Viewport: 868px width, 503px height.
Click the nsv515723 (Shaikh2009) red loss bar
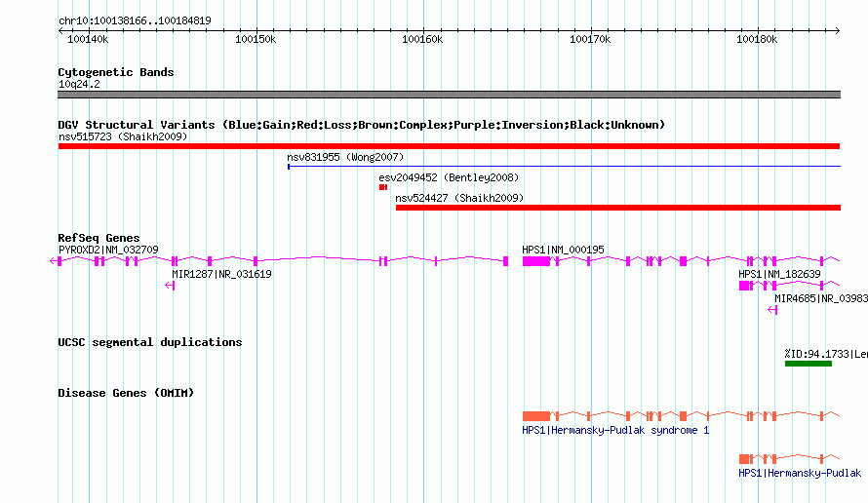click(x=449, y=146)
